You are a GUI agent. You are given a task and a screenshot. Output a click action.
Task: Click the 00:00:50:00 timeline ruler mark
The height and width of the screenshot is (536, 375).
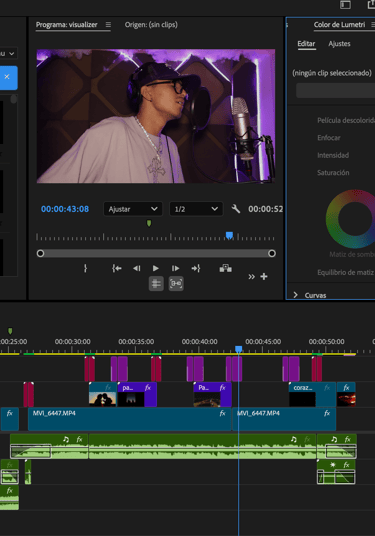[326, 341]
